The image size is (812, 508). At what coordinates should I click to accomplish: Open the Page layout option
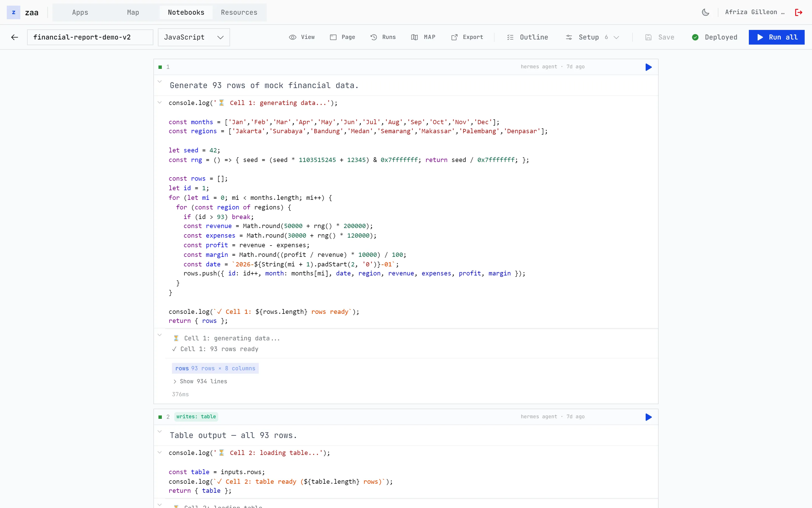tap(342, 37)
